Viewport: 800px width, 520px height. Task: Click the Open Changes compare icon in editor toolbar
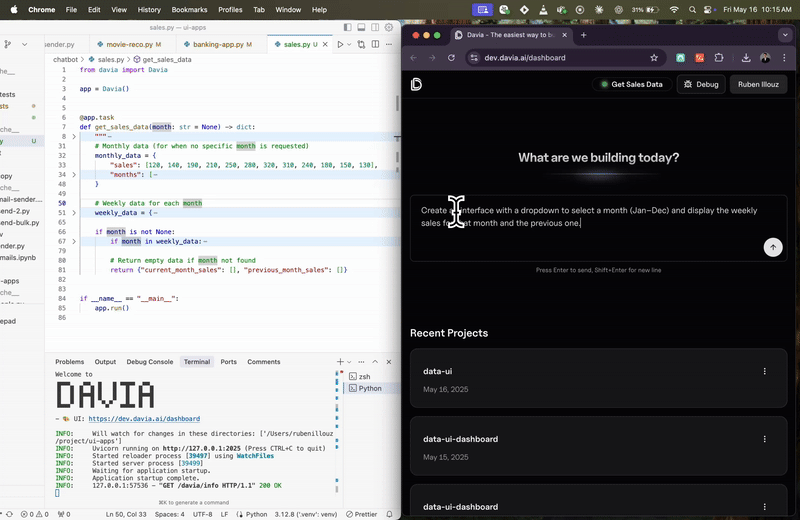[x=361, y=44]
